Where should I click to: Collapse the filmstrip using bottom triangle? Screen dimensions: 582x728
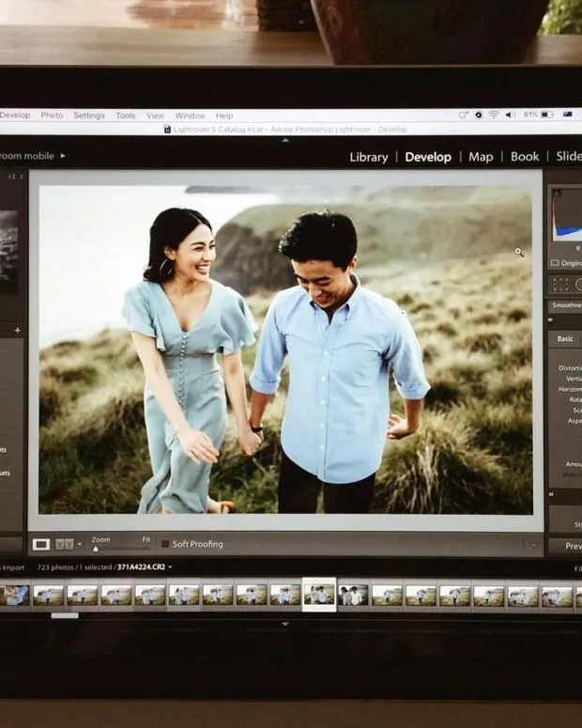pos(285,624)
